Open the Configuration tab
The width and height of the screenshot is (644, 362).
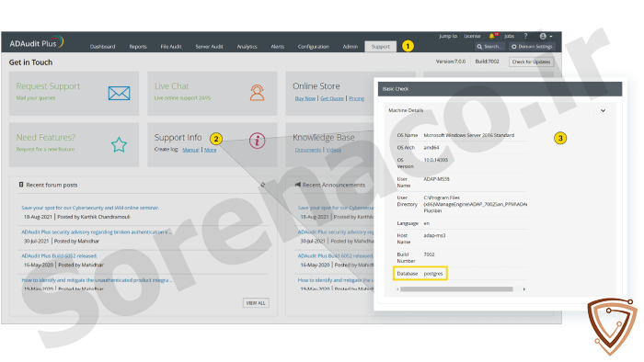pyautogui.click(x=314, y=47)
